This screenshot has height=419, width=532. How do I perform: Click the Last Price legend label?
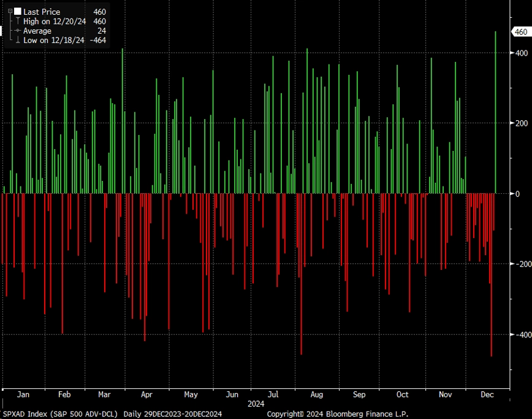[42, 12]
